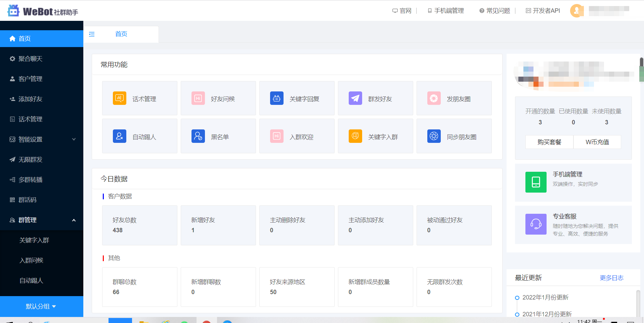
Task: Open 同步朋友圈 blue shutter icon
Action: [434, 136]
